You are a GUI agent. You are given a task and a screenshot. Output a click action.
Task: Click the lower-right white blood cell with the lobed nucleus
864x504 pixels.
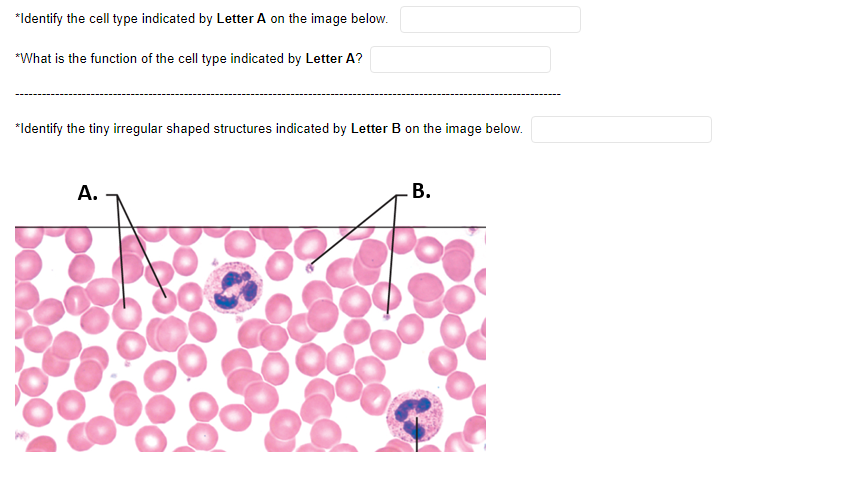[x=414, y=415]
